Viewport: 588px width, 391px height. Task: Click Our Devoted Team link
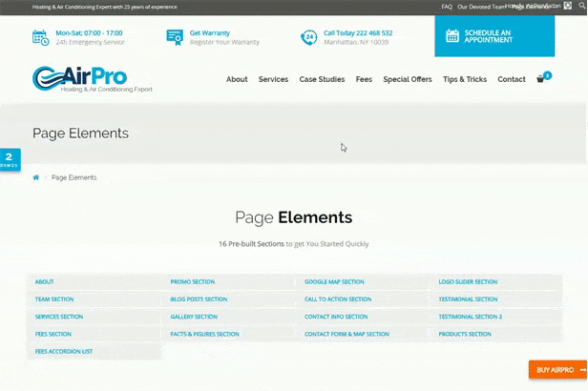pyautogui.click(x=481, y=7)
